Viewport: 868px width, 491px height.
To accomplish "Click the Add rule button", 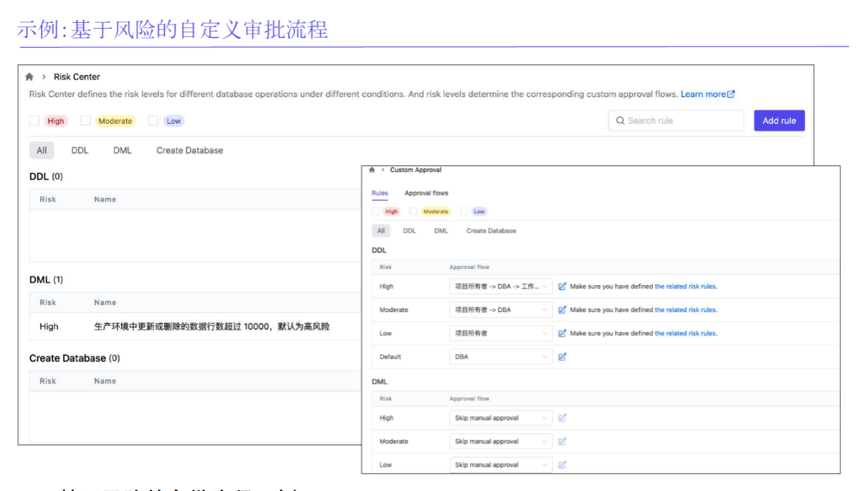I will point(779,120).
